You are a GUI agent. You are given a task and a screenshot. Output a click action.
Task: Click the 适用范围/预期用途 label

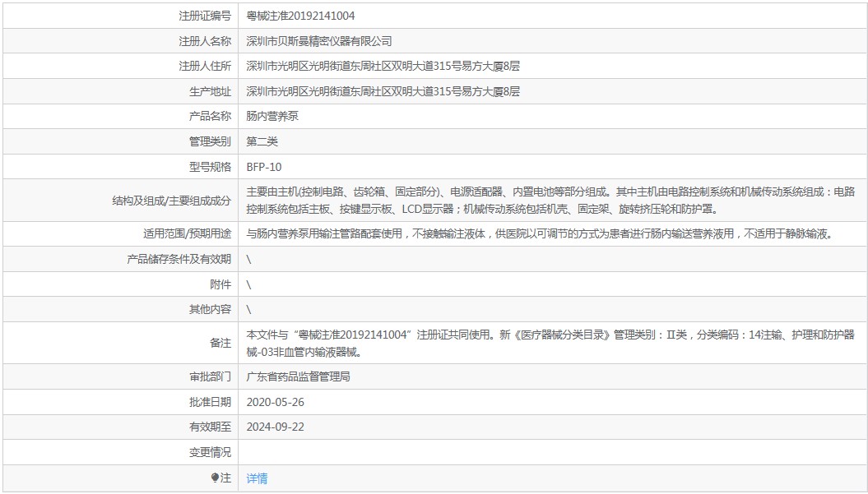tap(187, 234)
